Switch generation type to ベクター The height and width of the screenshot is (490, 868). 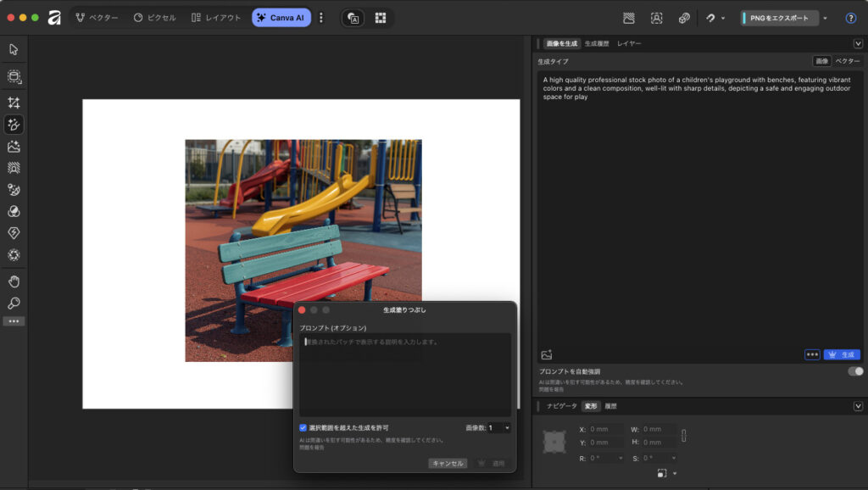tap(848, 61)
